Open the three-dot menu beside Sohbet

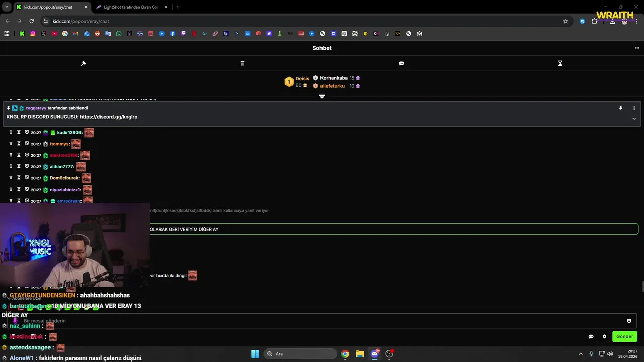coord(637,48)
